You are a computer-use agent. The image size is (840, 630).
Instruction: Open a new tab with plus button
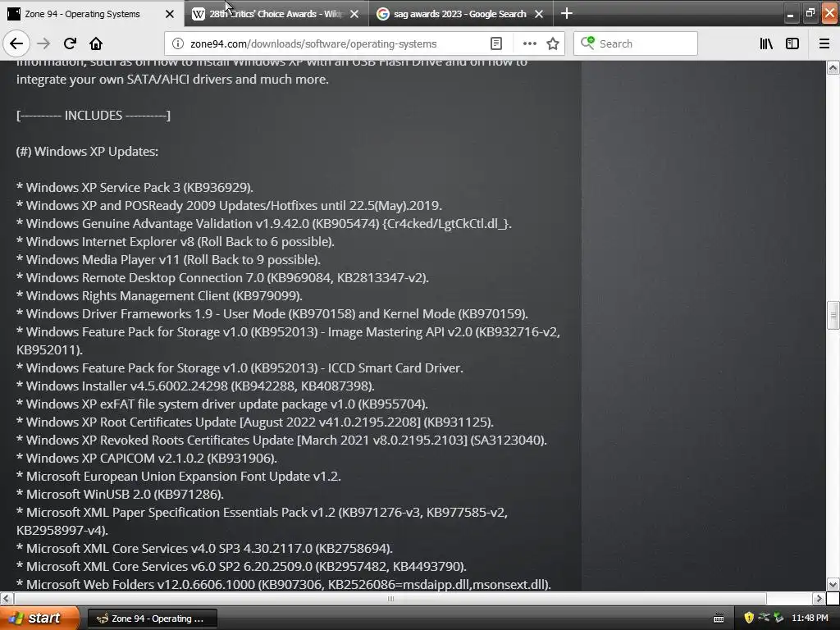566,13
